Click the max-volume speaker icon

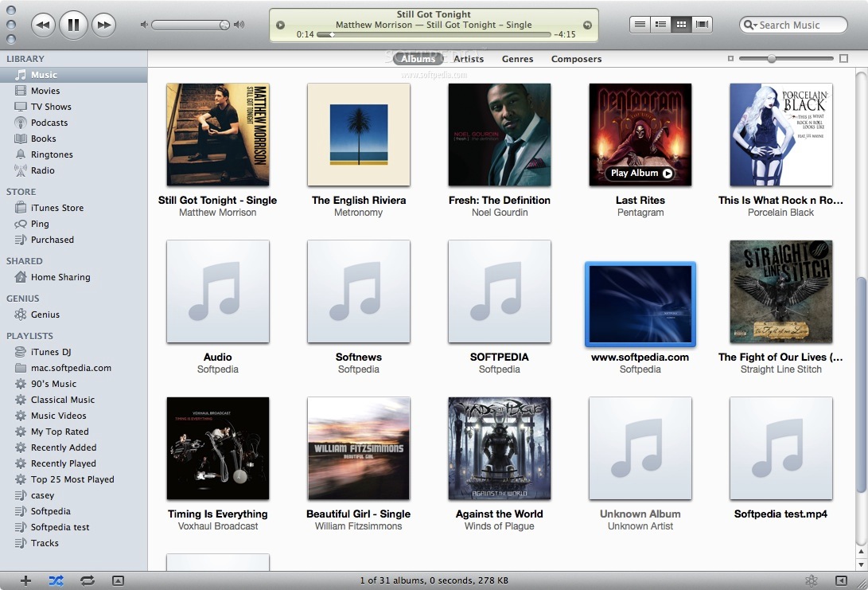coord(239,25)
